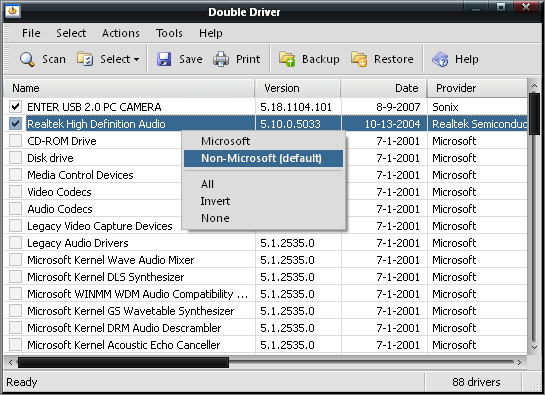Viewport: 545px width, 395px height.
Task: Check the Media Control Devices checkbox
Action: [15, 175]
